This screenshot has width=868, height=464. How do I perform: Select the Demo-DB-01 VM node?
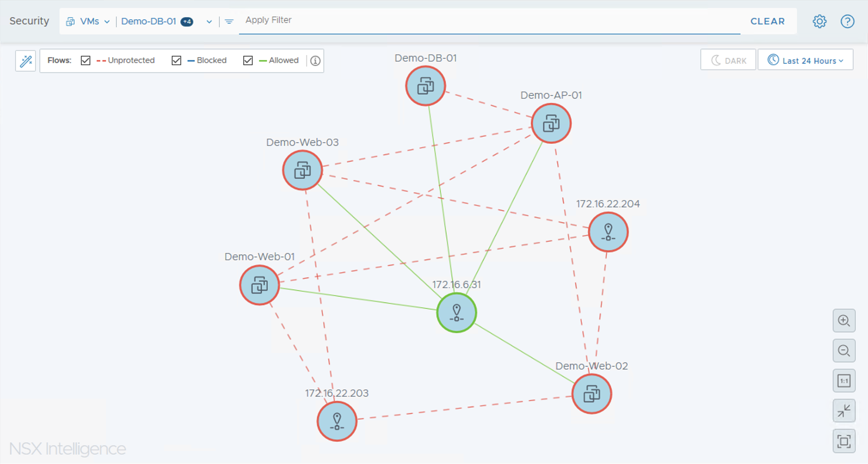coord(425,86)
